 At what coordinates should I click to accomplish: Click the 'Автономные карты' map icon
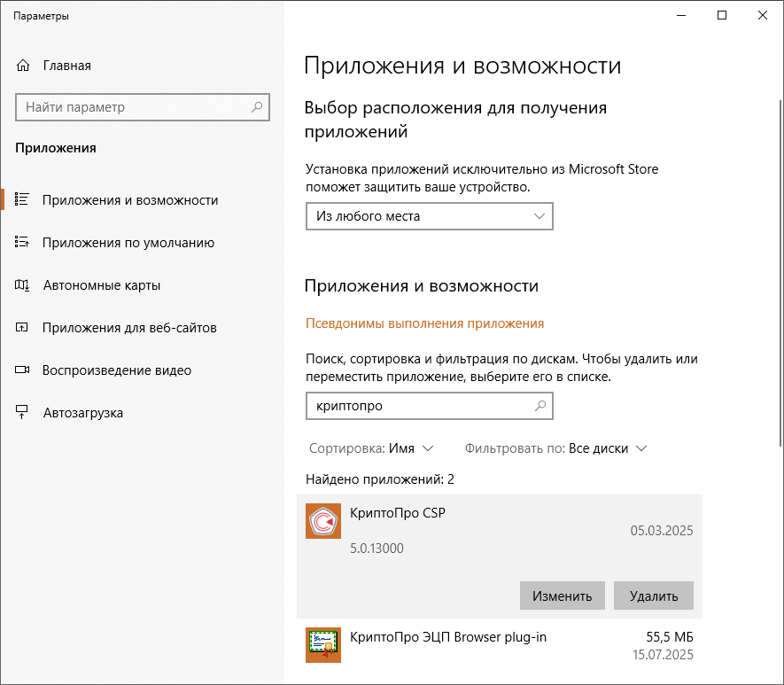tap(22, 285)
